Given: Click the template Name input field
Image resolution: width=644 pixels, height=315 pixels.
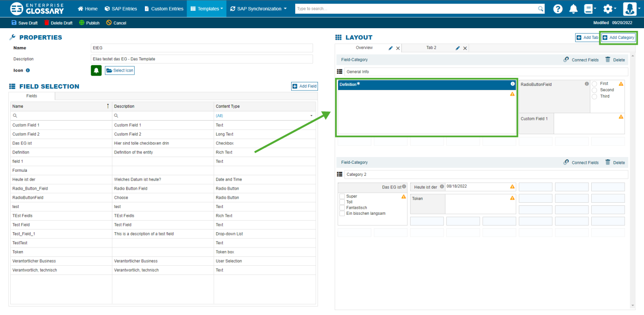Looking at the screenshot, I should pos(201,48).
